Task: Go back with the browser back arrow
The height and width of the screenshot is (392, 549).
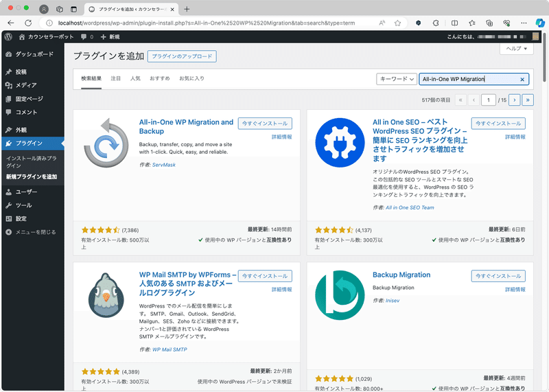Action: 11,23
